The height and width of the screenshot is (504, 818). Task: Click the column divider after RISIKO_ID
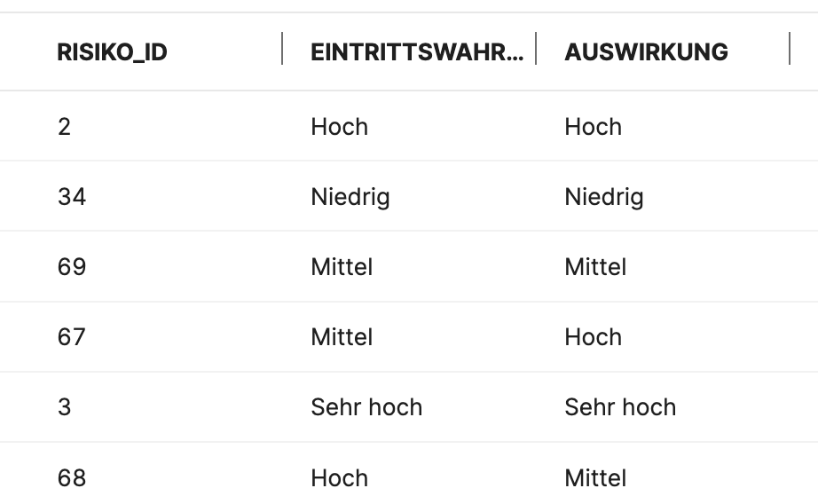[282, 49]
